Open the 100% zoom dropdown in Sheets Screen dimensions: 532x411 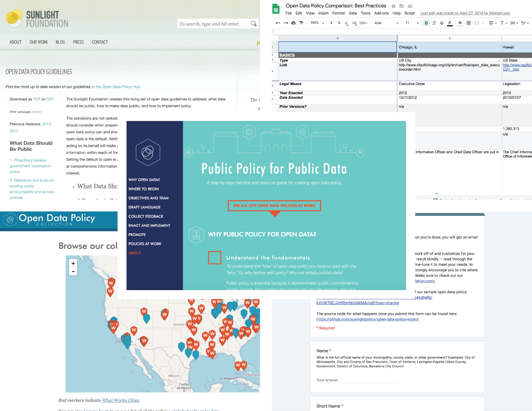[317, 23]
